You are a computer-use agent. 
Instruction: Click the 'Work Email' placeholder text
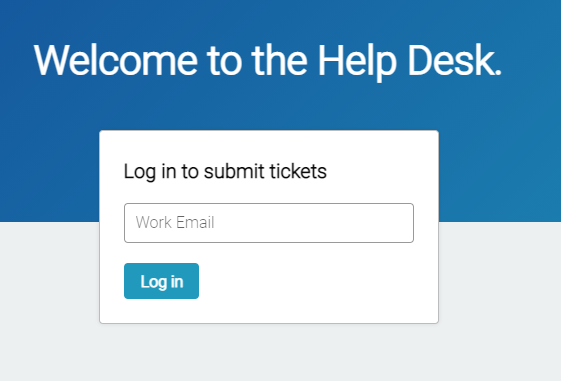[x=175, y=223]
